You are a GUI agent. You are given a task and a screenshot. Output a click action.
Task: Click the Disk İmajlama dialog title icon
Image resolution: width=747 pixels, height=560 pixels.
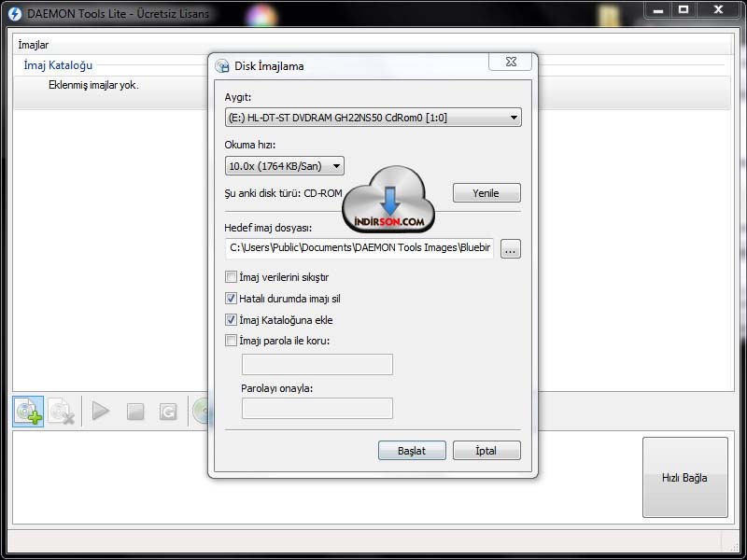pos(222,65)
